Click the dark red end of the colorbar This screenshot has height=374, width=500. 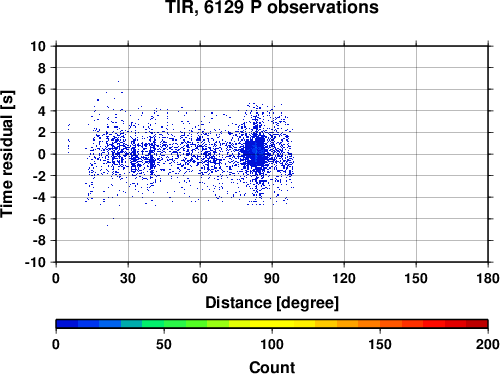(477, 324)
